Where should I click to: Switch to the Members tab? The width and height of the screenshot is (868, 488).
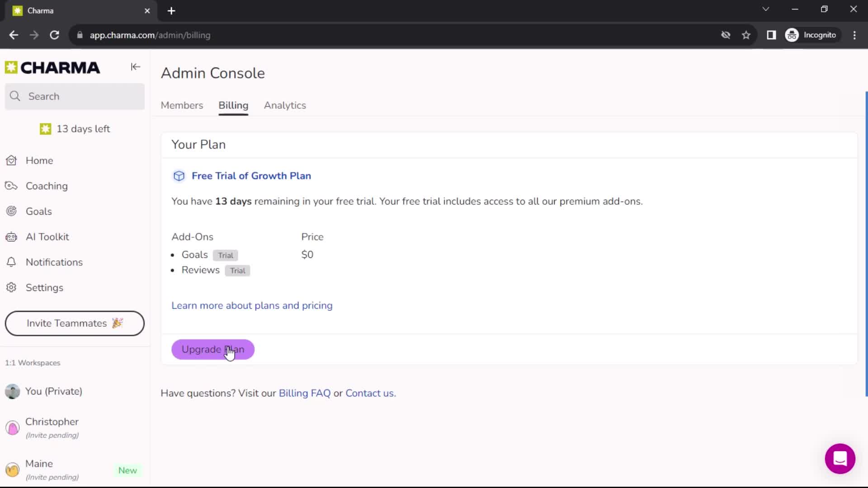[x=181, y=105]
